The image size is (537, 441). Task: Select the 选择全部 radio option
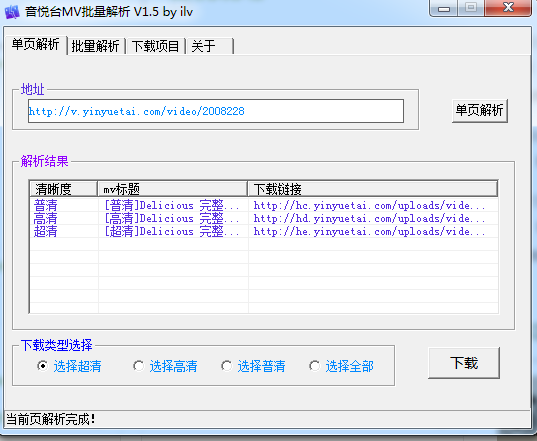(x=341, y=366)
